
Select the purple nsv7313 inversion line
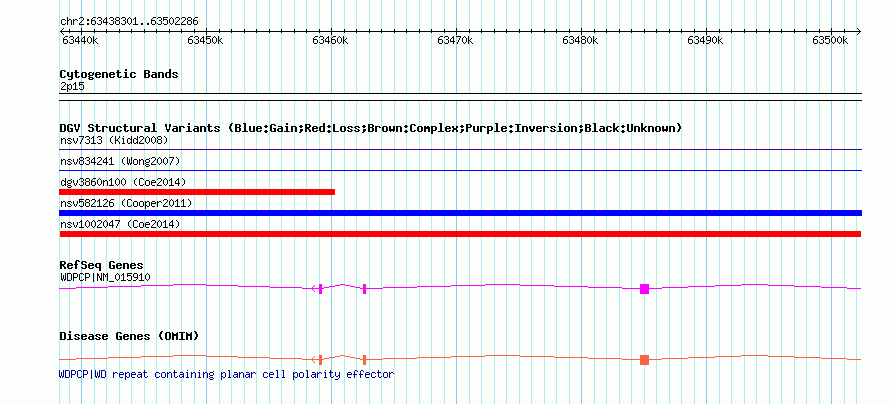tap(460, 150)
